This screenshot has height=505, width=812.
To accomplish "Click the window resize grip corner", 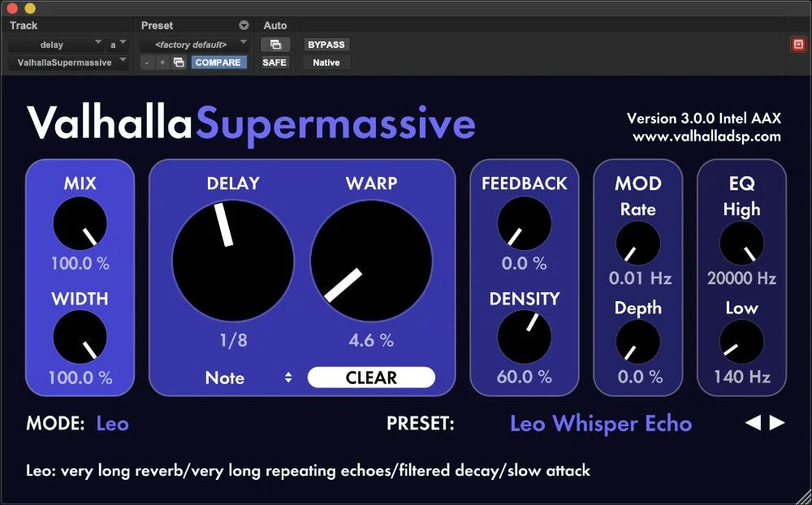I will pyautogui.click(x=802, y=496).
